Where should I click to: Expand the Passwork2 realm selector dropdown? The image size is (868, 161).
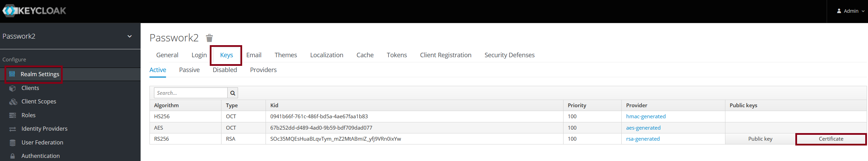click(x=130, y=36)
